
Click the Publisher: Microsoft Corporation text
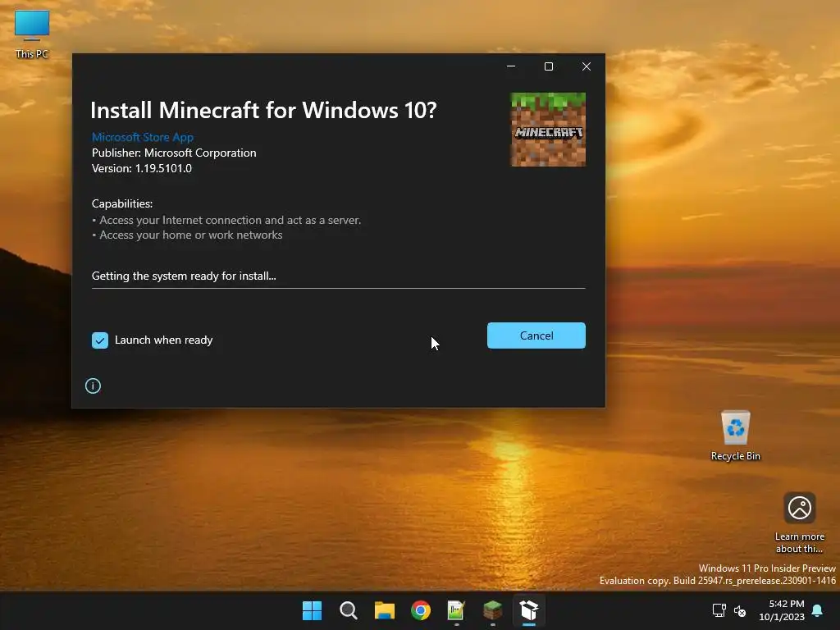point(174,153)
